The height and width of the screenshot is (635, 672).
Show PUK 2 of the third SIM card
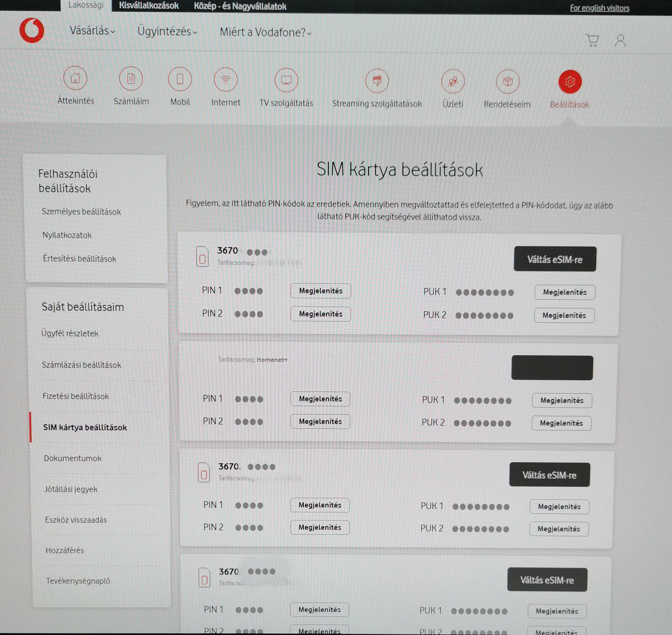coord(559,529)
